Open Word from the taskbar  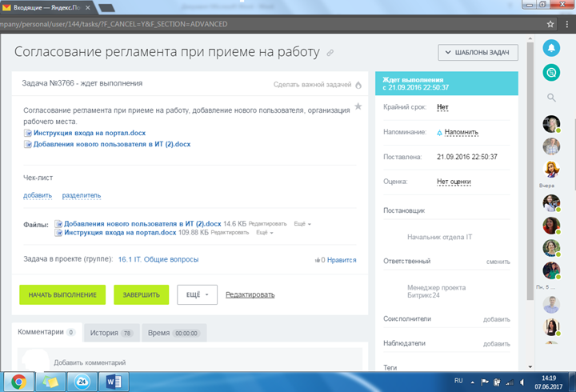click(113, 381)
